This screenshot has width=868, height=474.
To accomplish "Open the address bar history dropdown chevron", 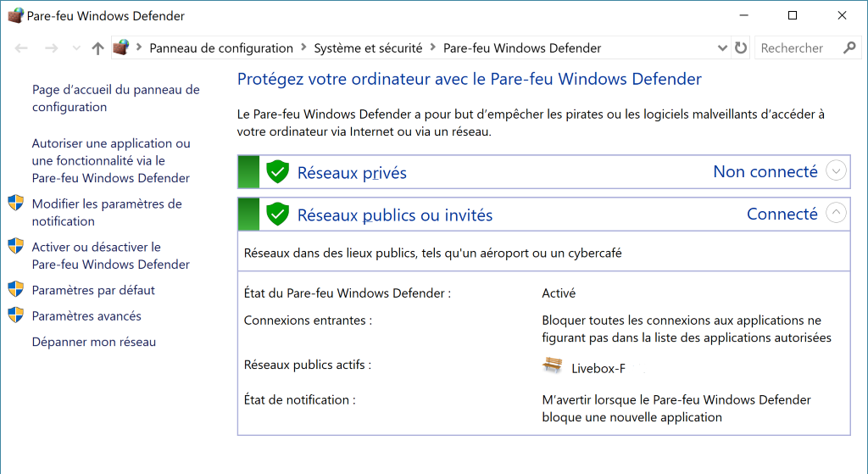I will (x=722, y=48).
